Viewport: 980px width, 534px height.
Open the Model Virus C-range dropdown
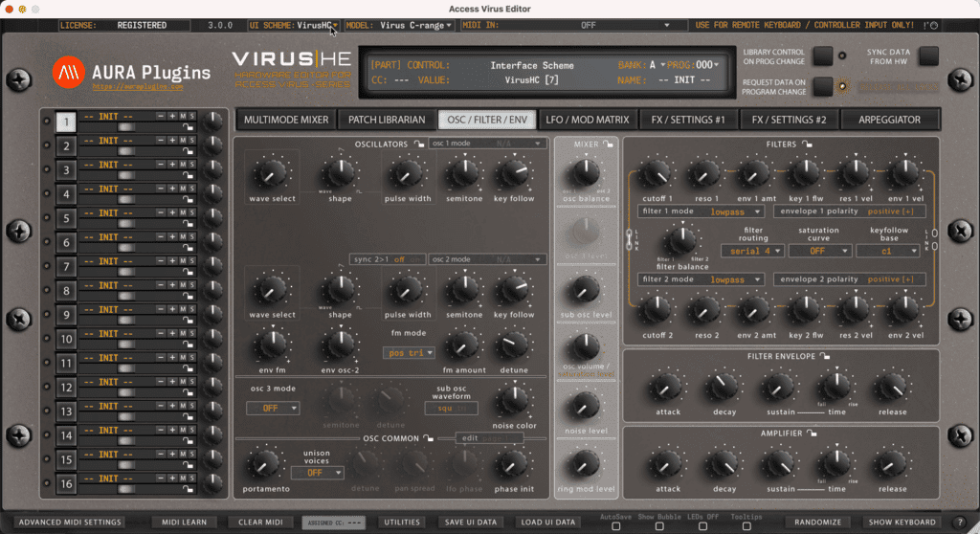(399, 26)
